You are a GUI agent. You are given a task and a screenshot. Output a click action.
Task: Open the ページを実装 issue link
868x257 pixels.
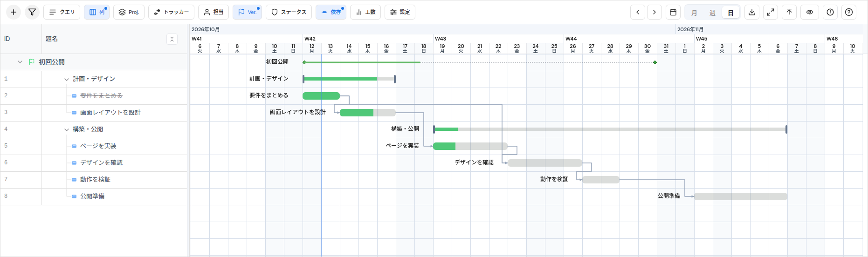(98, 146)
